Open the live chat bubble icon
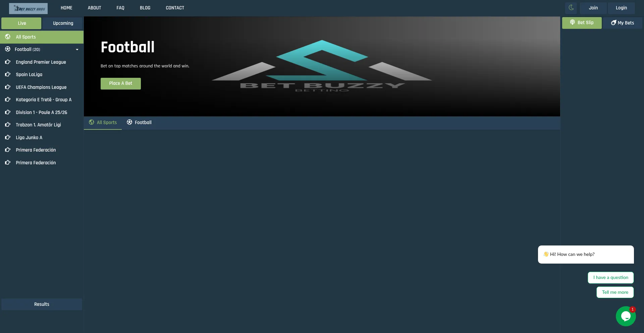Image resolution: width=644 pixels, height=333 pixels. [x=626, y=316]
